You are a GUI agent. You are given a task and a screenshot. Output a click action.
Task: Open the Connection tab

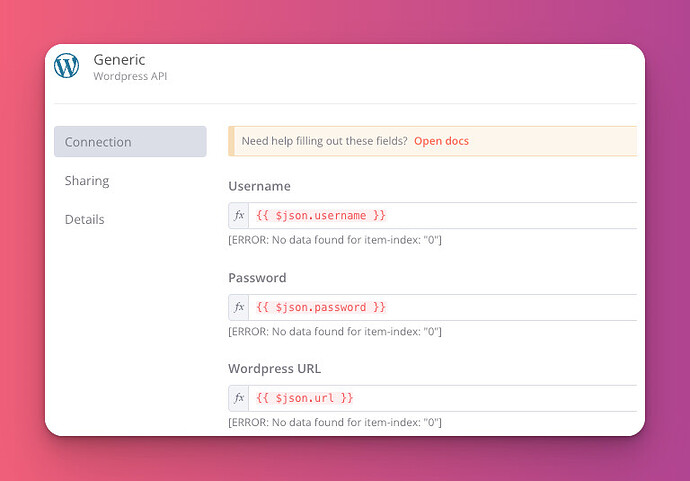[x=130, y=142]
